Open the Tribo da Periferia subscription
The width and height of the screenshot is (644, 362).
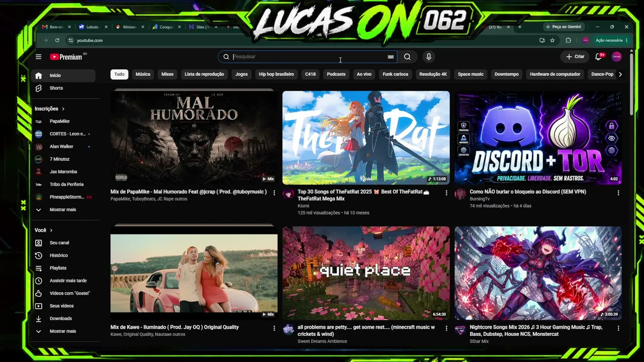(x=64, y=184)
